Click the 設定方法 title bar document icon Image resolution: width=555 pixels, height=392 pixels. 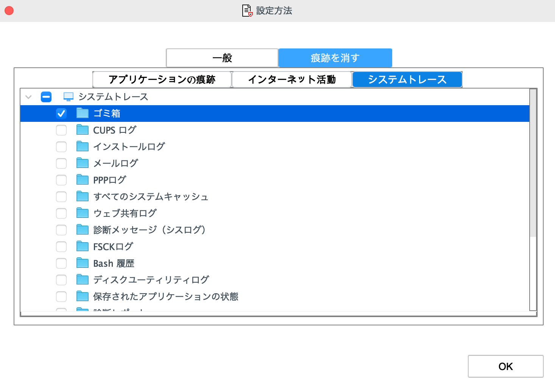[x=247, y=11]
